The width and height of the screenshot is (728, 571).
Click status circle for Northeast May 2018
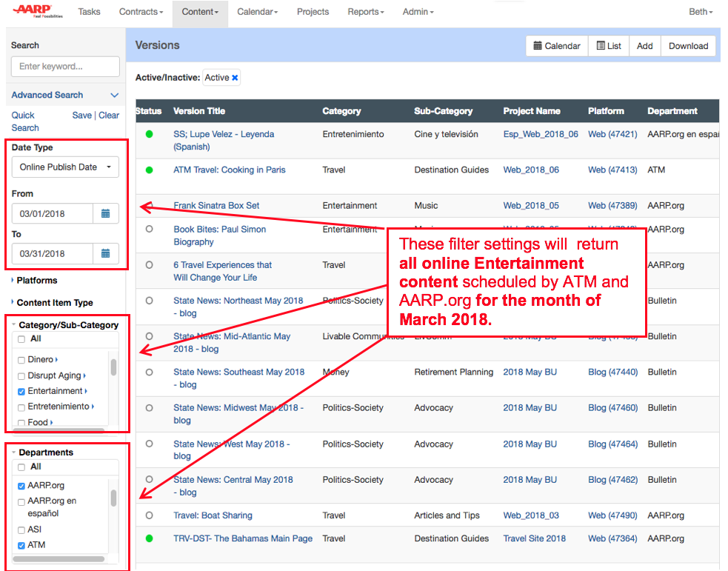149,301
